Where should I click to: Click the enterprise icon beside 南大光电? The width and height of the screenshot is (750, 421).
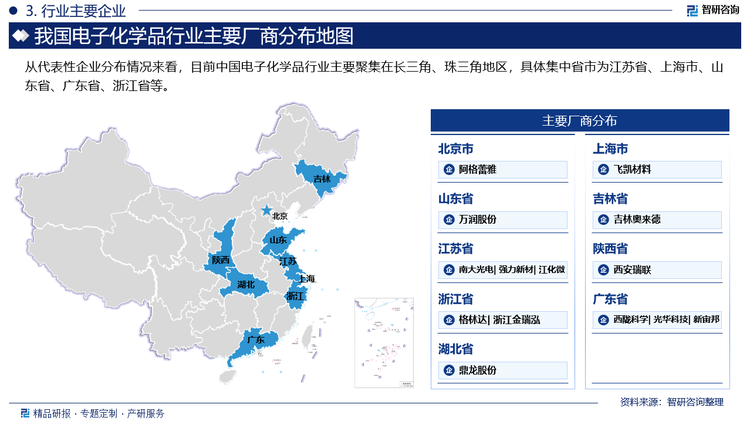coord(449,270)
